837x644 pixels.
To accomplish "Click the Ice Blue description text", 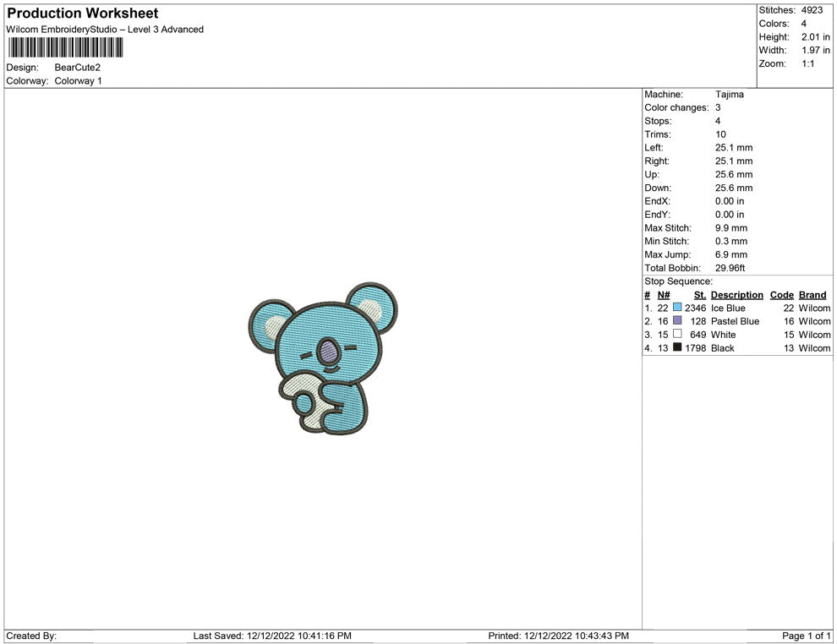I will (728, 308).
